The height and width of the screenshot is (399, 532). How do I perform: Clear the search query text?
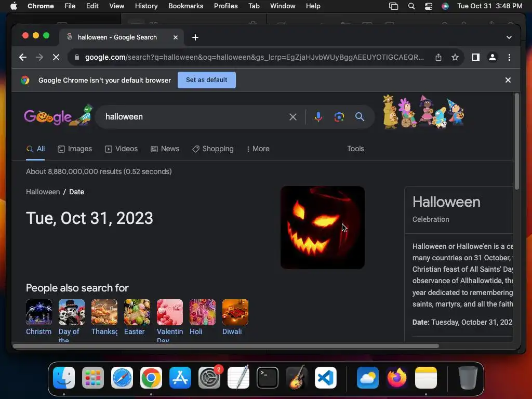tap(293, 117)
